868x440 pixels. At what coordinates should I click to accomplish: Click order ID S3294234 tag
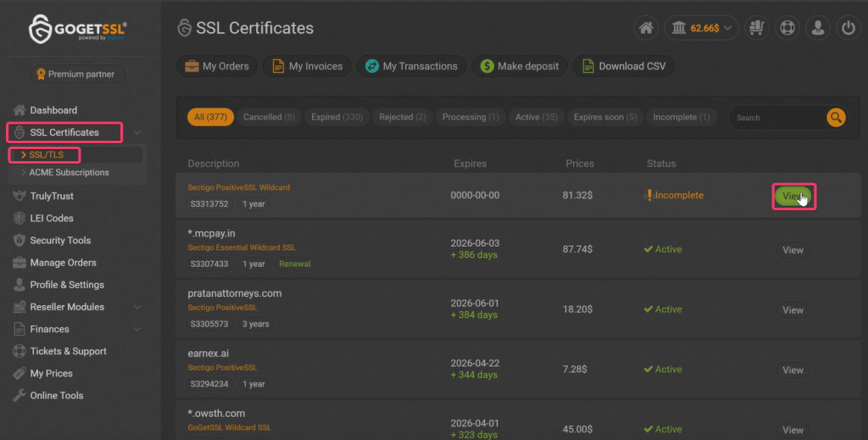(209, 383)
